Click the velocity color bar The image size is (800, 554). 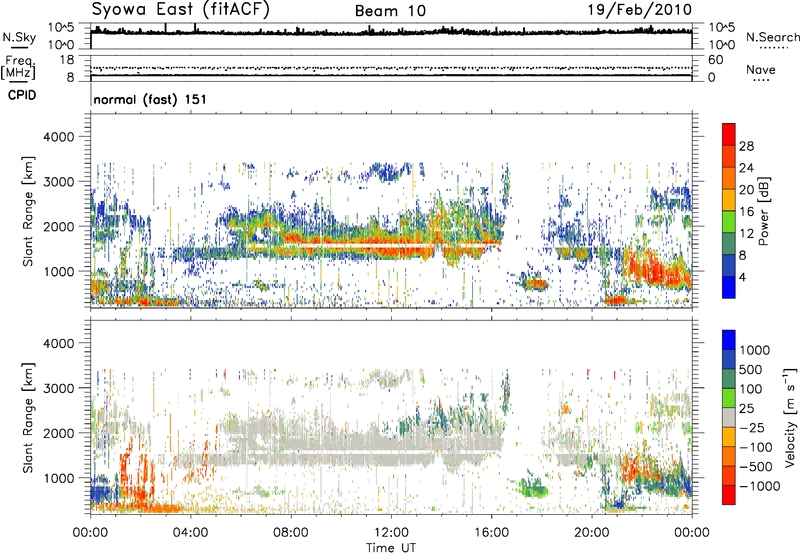point(729,417)
